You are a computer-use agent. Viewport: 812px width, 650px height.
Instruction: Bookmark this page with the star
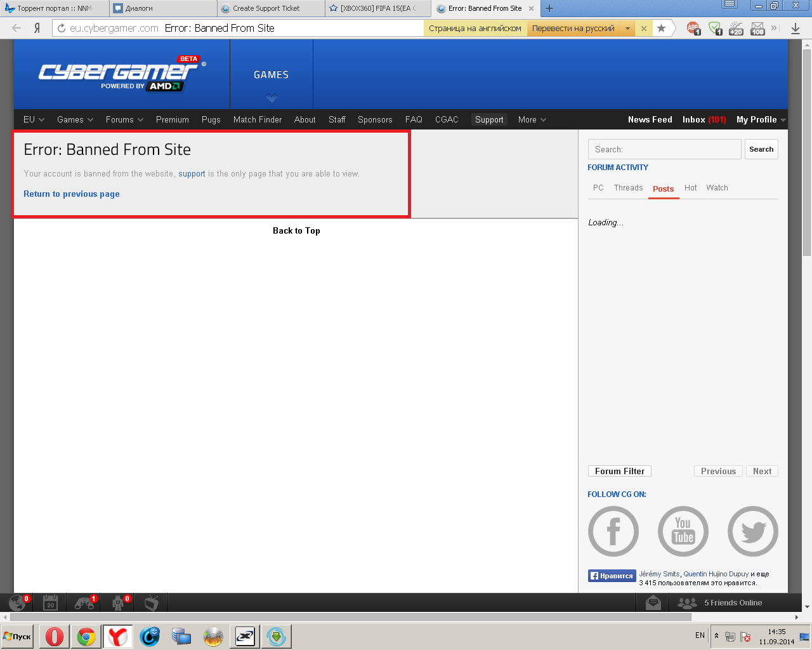coord(661,28)
